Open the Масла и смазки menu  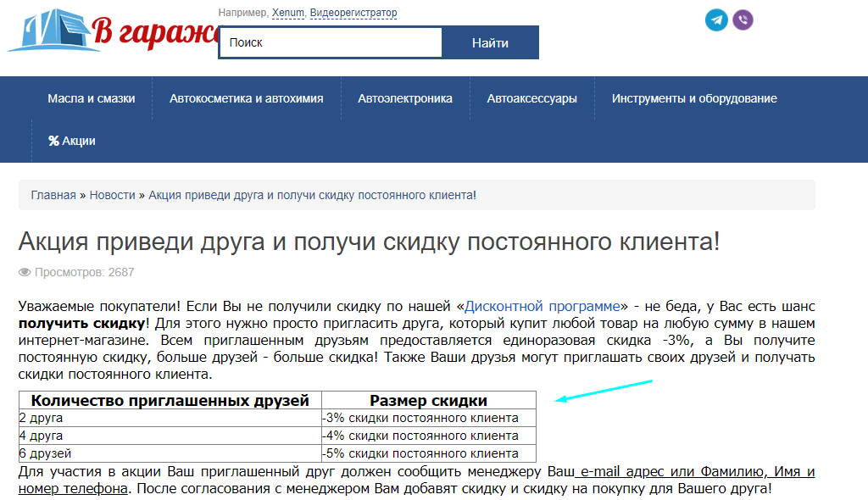pyautogui.click(x=90, y=97)
